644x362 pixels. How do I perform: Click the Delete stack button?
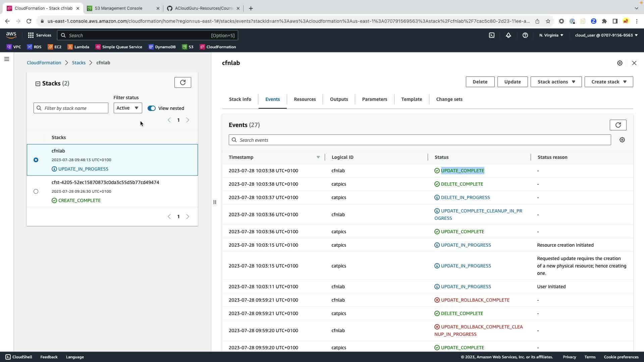(480, 82)
